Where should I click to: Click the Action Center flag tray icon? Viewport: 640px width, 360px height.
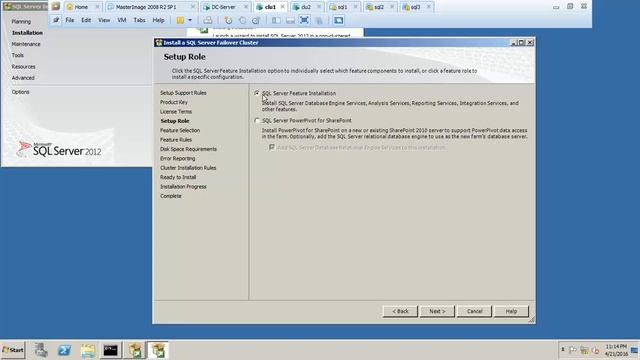(x=573, y=350)
